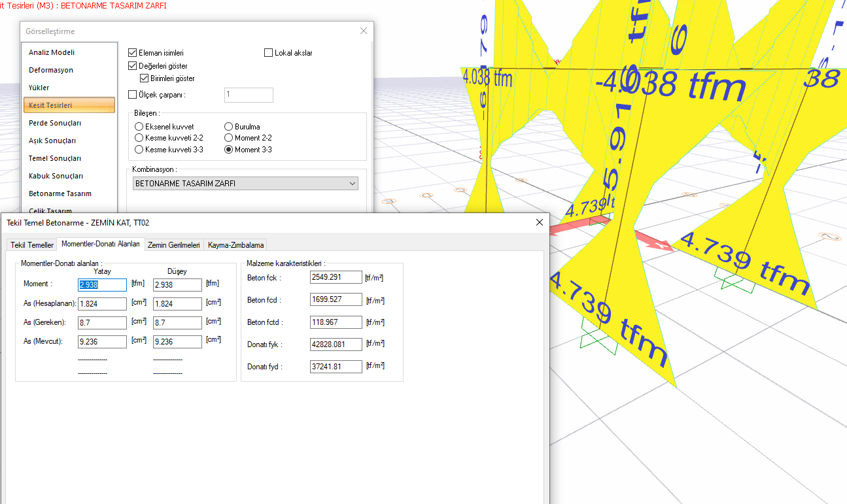Open the Perde Sonuçları section
This screenshot has width=847, height=504.
(69, 123)
